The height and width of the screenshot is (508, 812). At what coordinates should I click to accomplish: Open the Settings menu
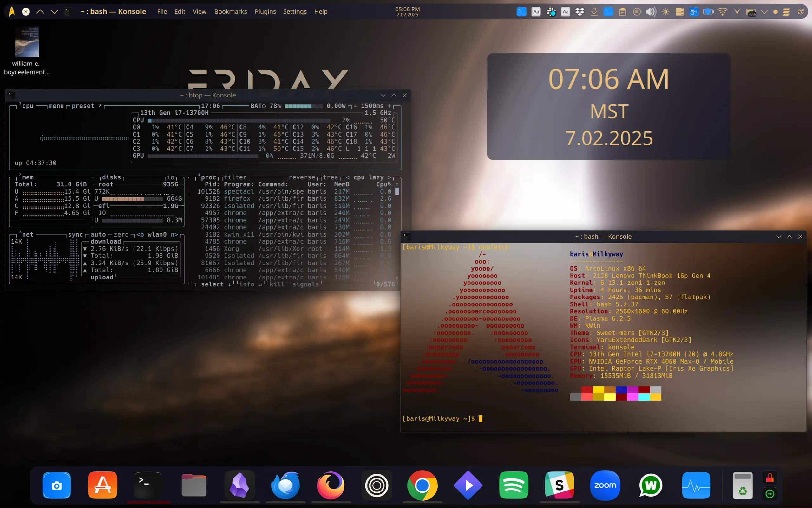tap(295, 11)
